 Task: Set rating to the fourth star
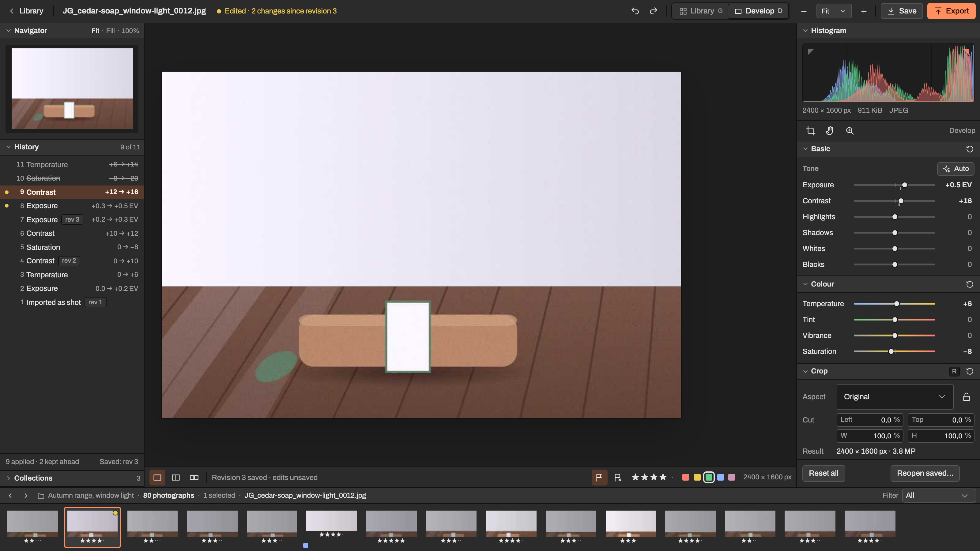(663, 477)
